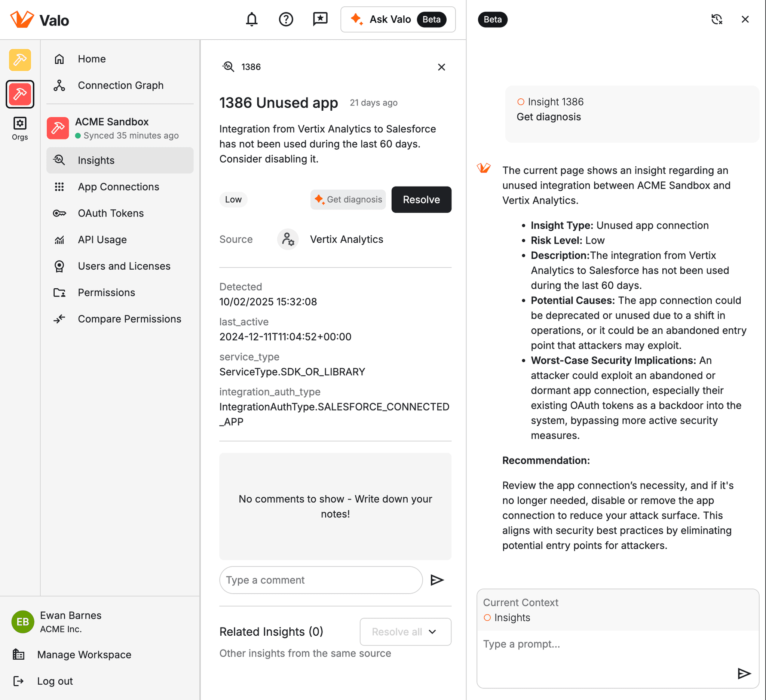The image size is (766, 700).
Task: Click the 1386 Unused app title
Action: pos(279,102)
